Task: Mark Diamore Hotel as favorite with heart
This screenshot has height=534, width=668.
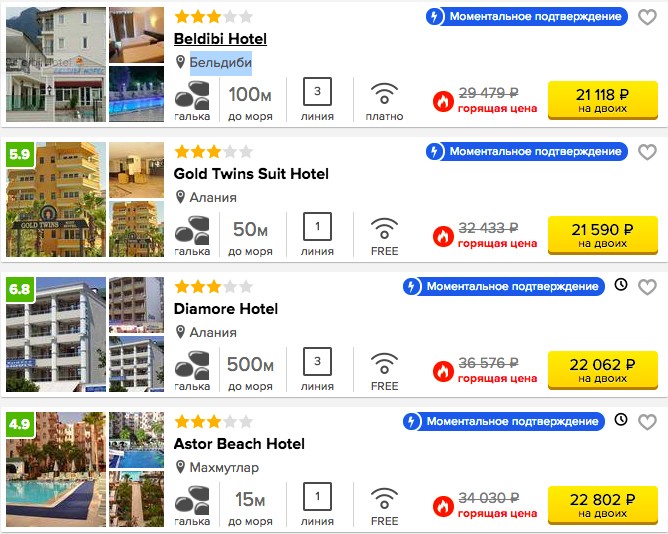Action: tap(647, 287)
